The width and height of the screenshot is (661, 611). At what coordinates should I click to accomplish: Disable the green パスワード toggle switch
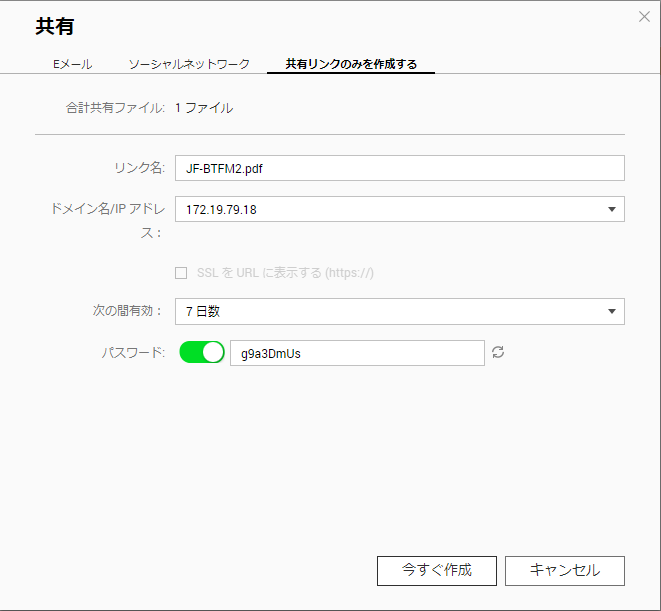(x=202, y=352)
